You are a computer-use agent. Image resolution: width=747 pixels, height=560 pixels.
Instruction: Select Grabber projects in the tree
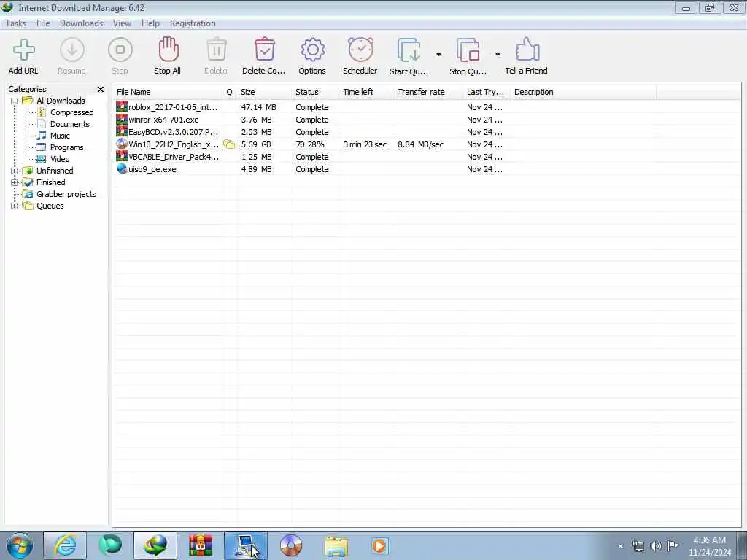66,194
